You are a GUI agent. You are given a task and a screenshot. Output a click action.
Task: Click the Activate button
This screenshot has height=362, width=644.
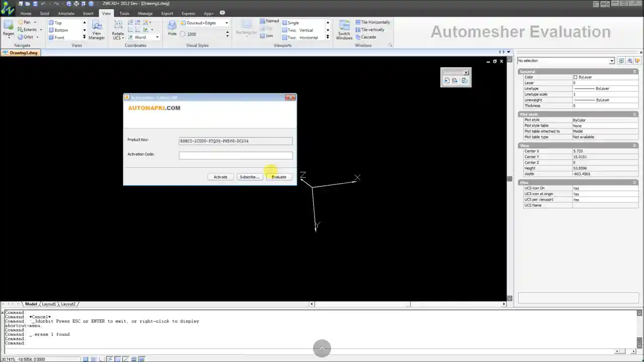(220, 176)
